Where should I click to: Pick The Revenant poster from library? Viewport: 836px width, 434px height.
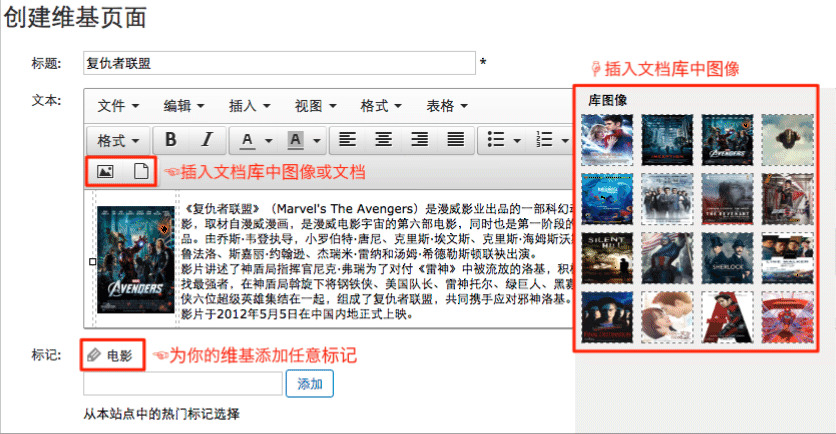727,199
